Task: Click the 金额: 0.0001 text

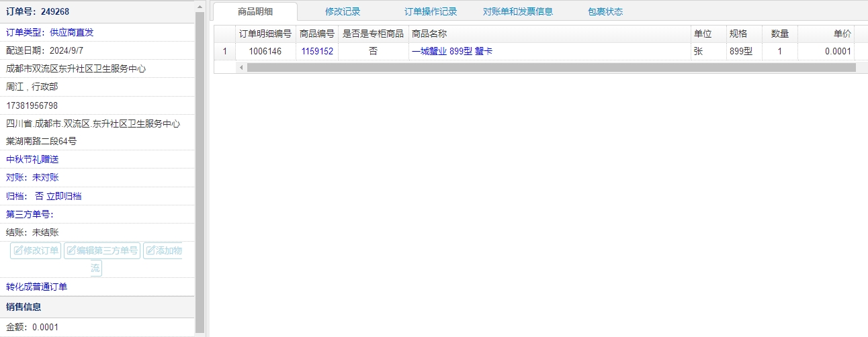Action: (x=33, y=327)
